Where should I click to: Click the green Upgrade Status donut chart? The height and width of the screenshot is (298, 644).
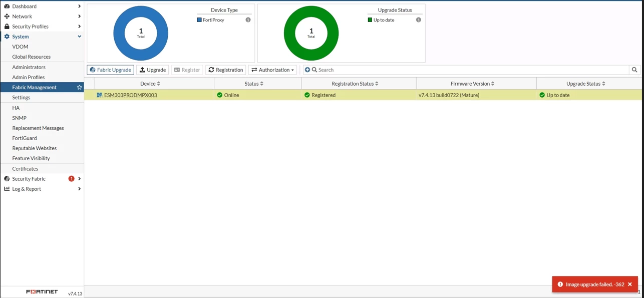311,33
